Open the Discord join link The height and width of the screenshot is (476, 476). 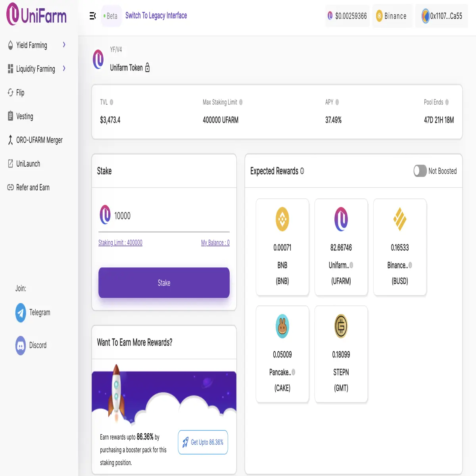coord(31,345)
